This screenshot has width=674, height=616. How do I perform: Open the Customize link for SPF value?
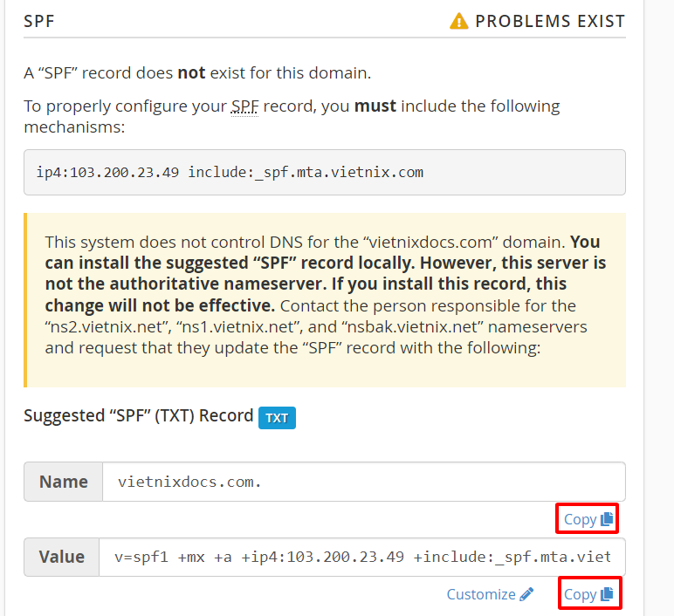pos(490,594)
